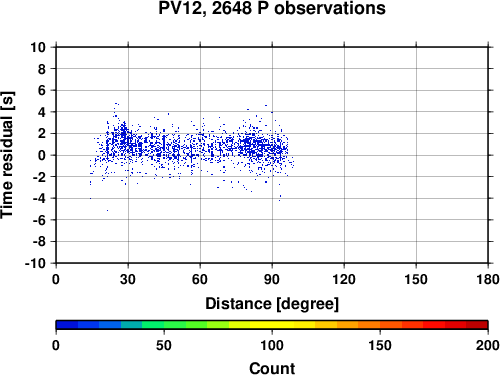Select the dark red colorbar end
The width and height of the screenshot is (500, 375).
477,325
